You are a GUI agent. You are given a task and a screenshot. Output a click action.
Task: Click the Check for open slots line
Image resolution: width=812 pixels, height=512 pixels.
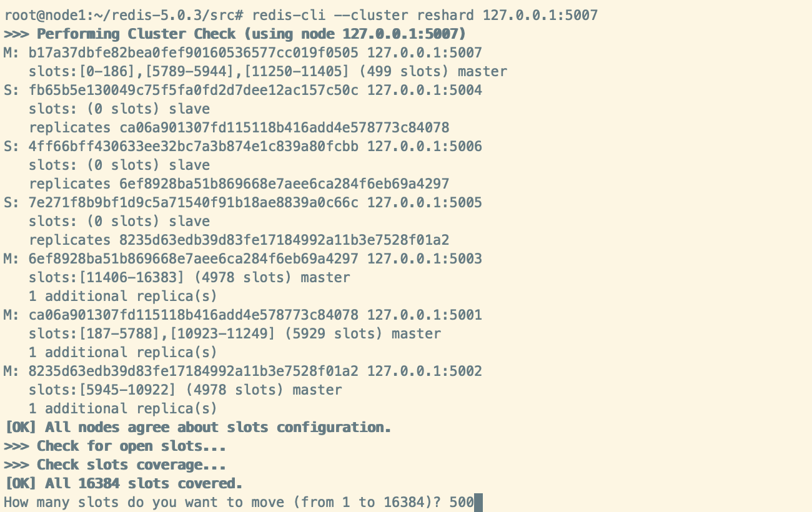(115, 446)
